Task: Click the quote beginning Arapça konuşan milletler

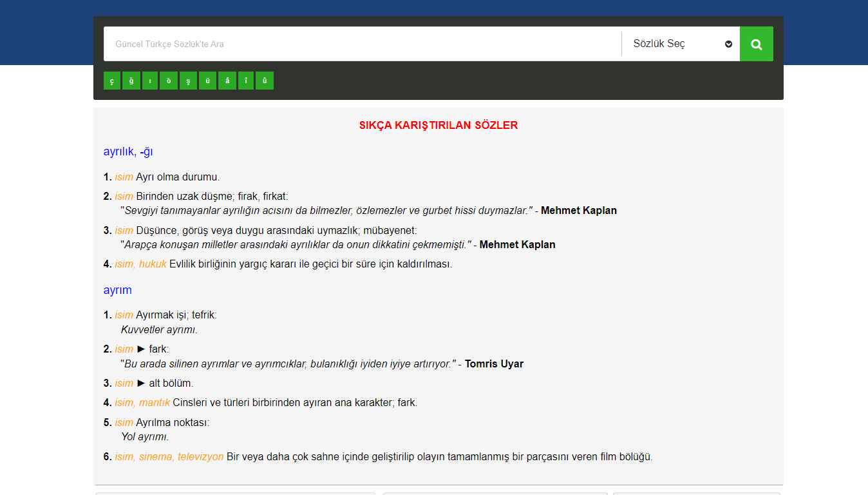Action: 296,245
